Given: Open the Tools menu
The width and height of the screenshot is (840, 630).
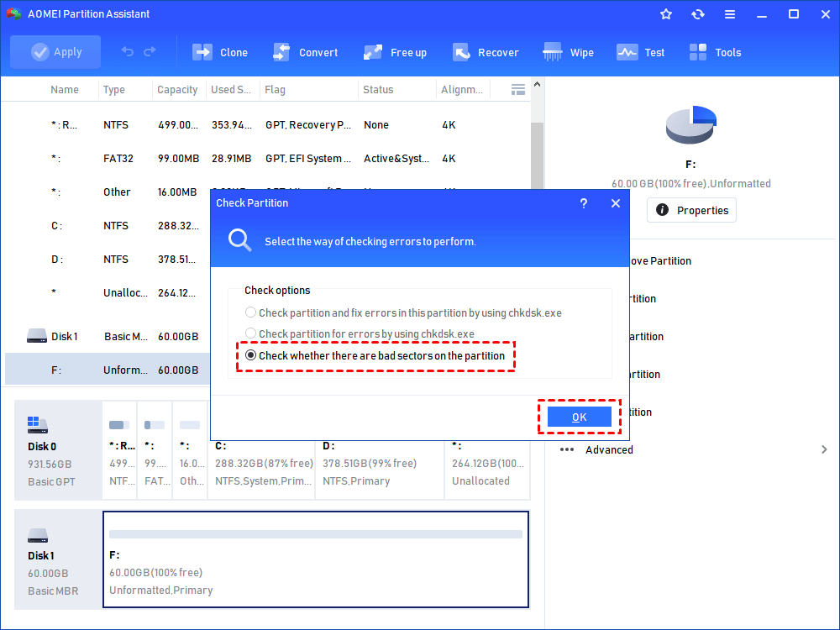Looking at the screenshot, I should click(715, 52).
